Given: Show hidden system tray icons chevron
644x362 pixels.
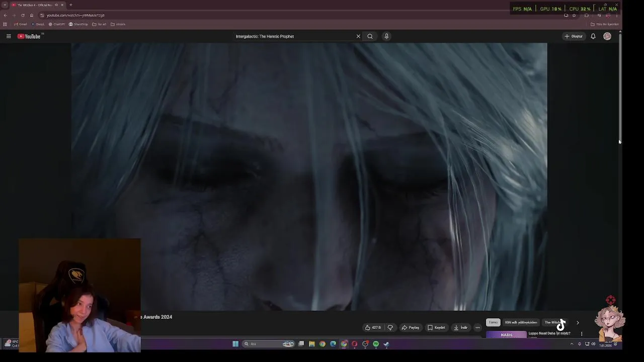Looking at the screenshot, I should [x=572, y=344].
